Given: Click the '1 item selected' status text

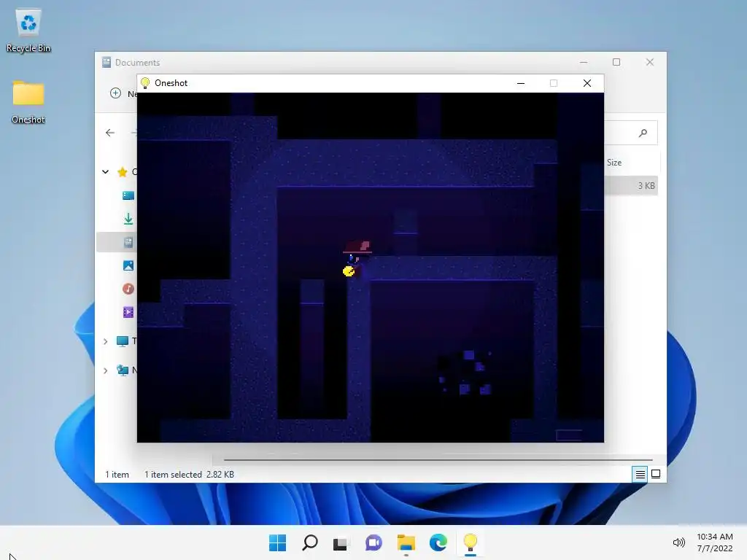Looking at the screenshot, I should pyautogui.click(x=173, y=475).
